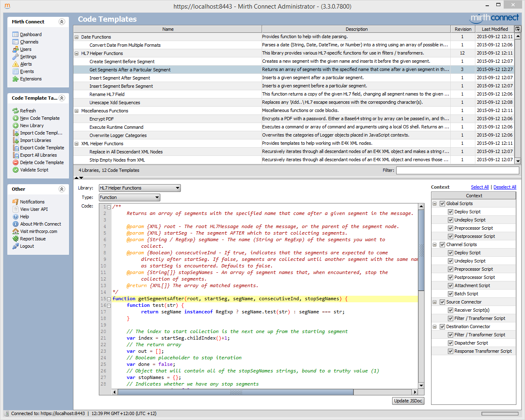
Task: Uncheck the Response Transformer Script checkbox
Action: point(450,351)
